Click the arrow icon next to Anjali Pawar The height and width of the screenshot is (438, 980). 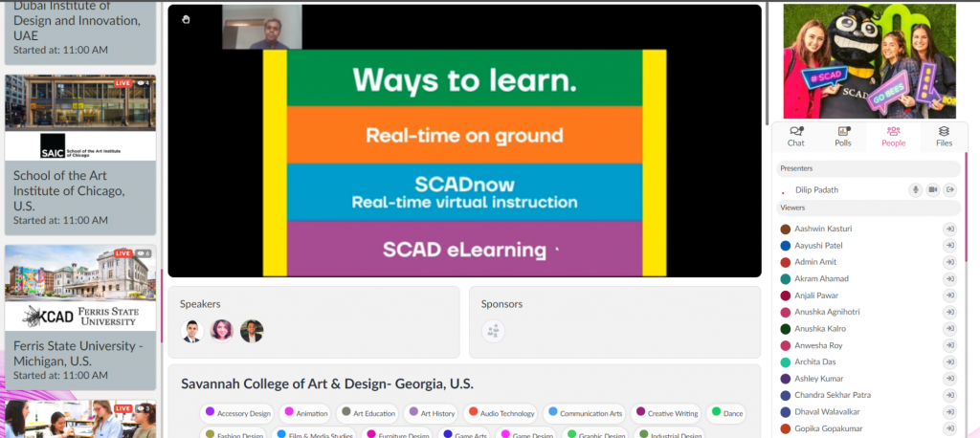click(x=950, y=296)
